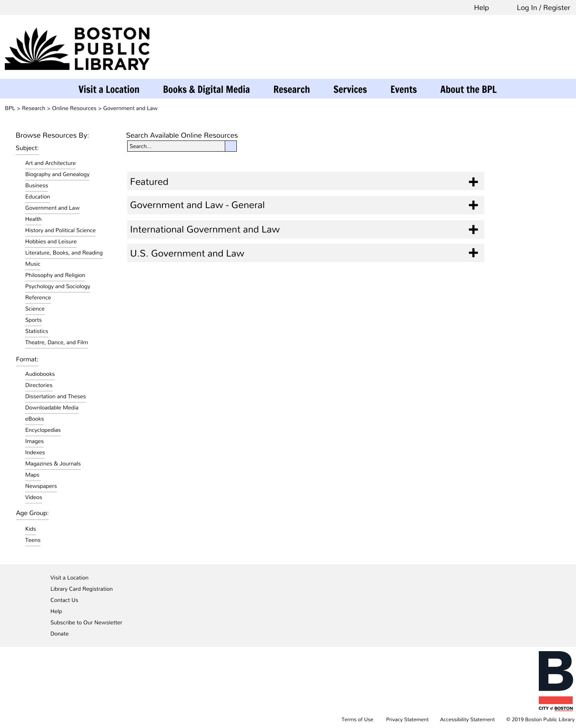Open the About the BPL menu
The width and height of the screenshot is (576, 728).
(x=468, y=89)
